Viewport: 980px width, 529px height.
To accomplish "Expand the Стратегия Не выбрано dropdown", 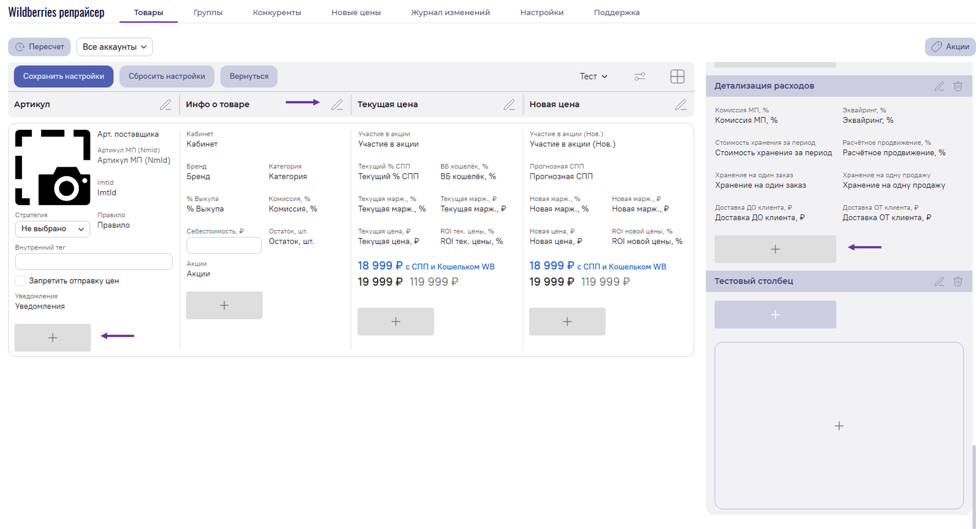I will click(x=53, y=229).
